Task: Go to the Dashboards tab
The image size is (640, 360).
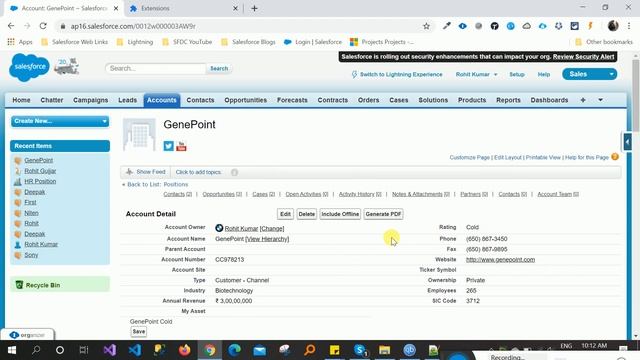Action: [549, 100]
